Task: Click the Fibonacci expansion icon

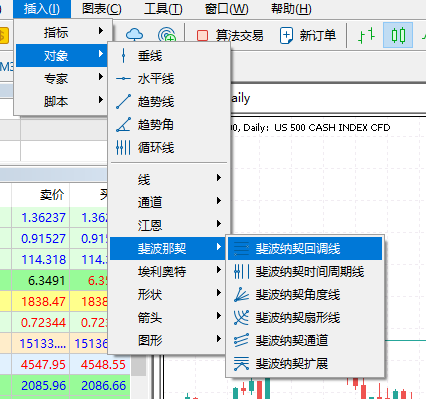Action: tap(241, 363)
